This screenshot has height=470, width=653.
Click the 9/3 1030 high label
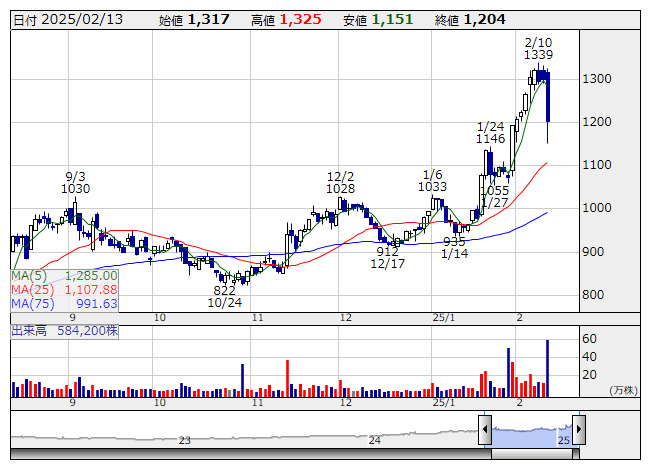click(75, 183)
